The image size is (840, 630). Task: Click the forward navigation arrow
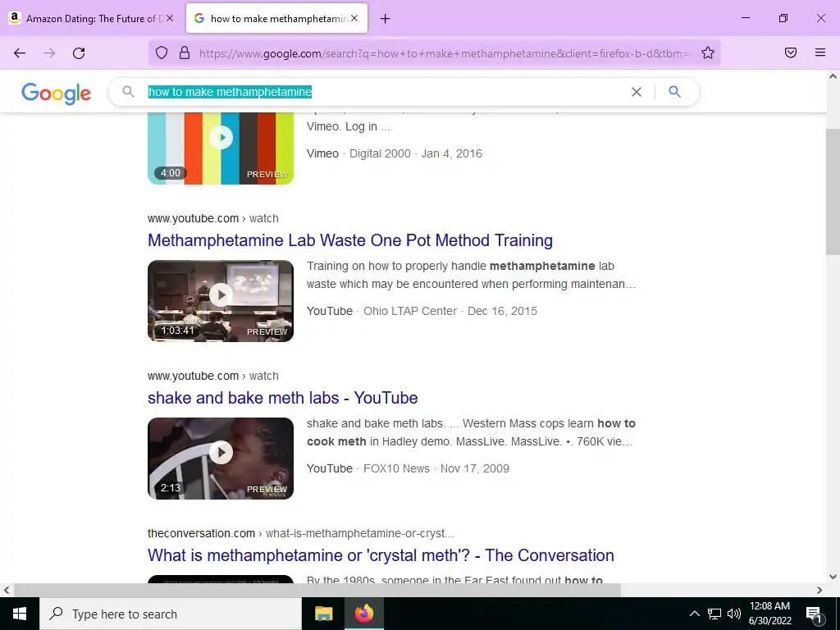49,53
